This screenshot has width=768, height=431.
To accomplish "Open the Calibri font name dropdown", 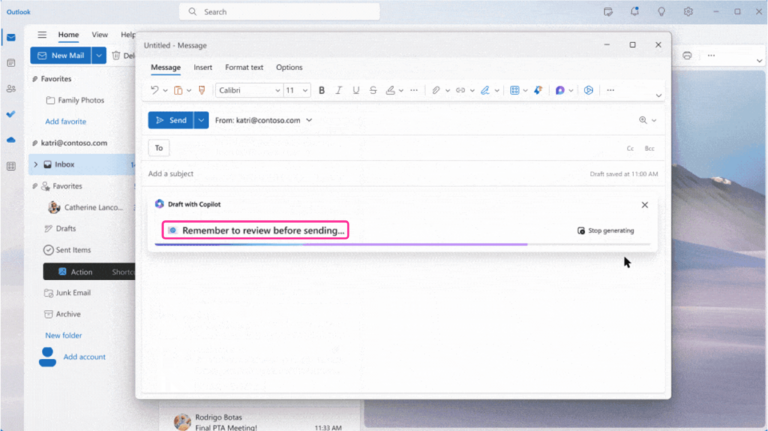I will click(247, 90).
